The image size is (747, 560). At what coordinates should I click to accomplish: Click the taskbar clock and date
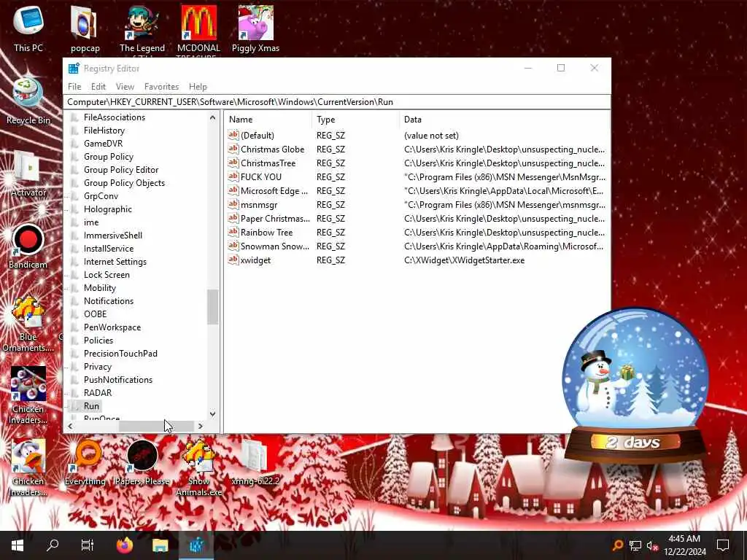684,545
